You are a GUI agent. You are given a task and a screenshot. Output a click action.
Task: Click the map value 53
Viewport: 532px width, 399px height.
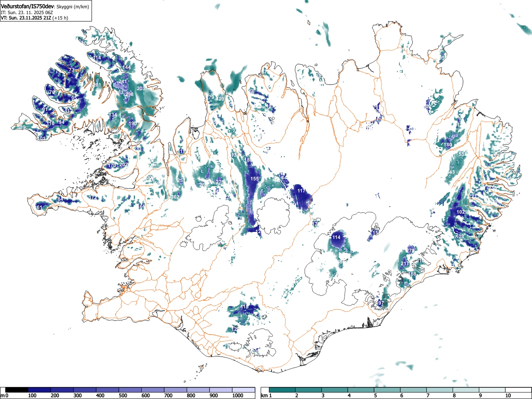point(461,155)
